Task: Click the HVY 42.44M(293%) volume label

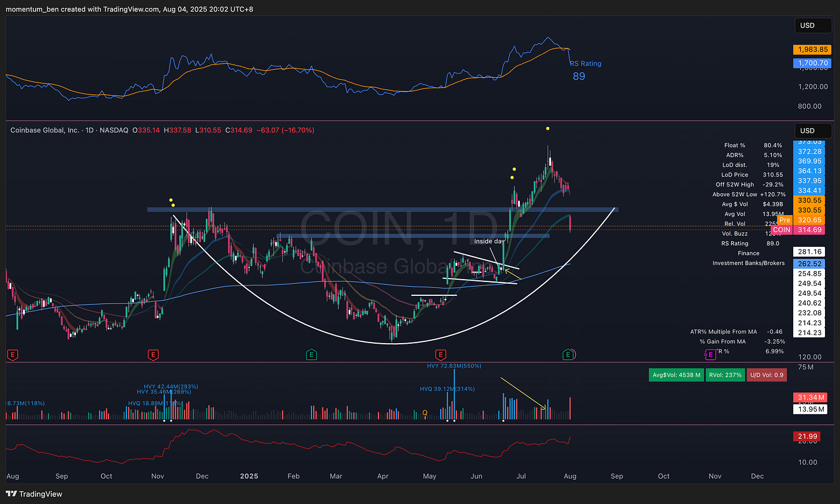Action: (x=171, y=386)
